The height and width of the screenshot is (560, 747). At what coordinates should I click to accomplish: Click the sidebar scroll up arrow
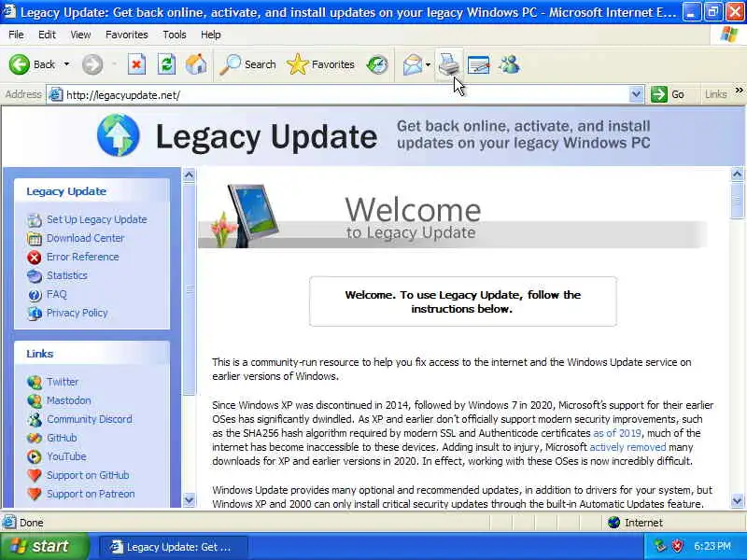190,175
